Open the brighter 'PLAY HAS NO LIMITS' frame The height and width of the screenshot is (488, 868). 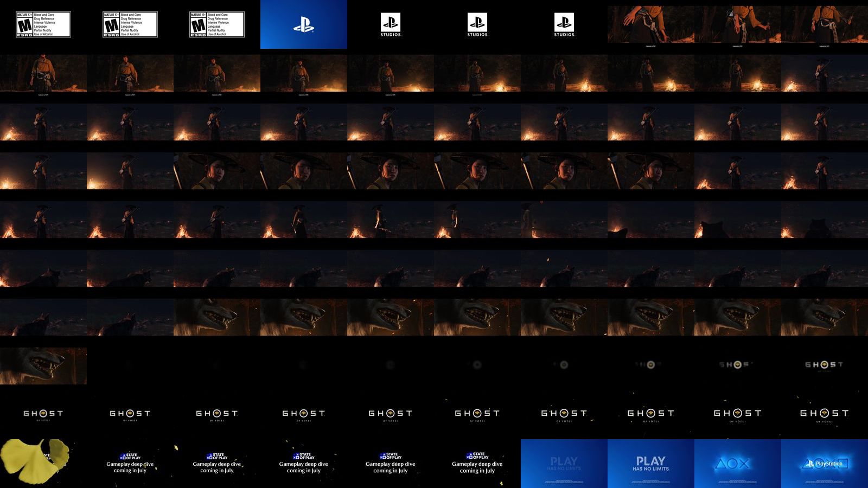click(651, 464)
